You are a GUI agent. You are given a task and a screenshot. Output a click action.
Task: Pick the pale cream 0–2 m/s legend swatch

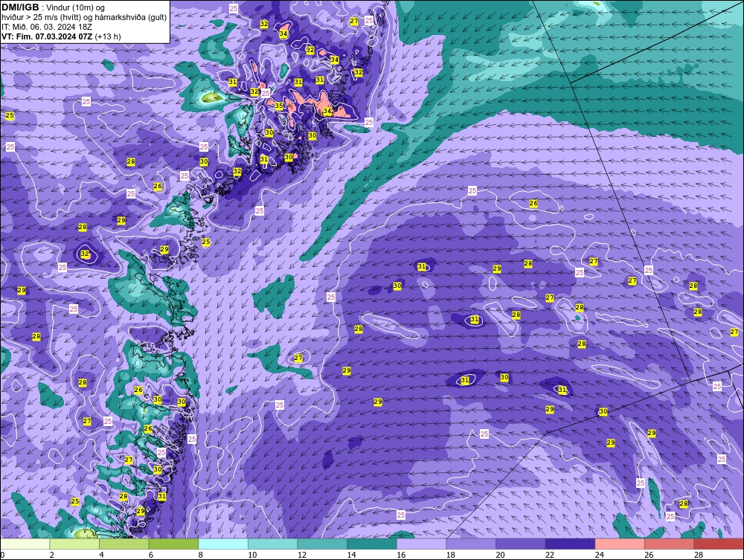pos(25,544)
